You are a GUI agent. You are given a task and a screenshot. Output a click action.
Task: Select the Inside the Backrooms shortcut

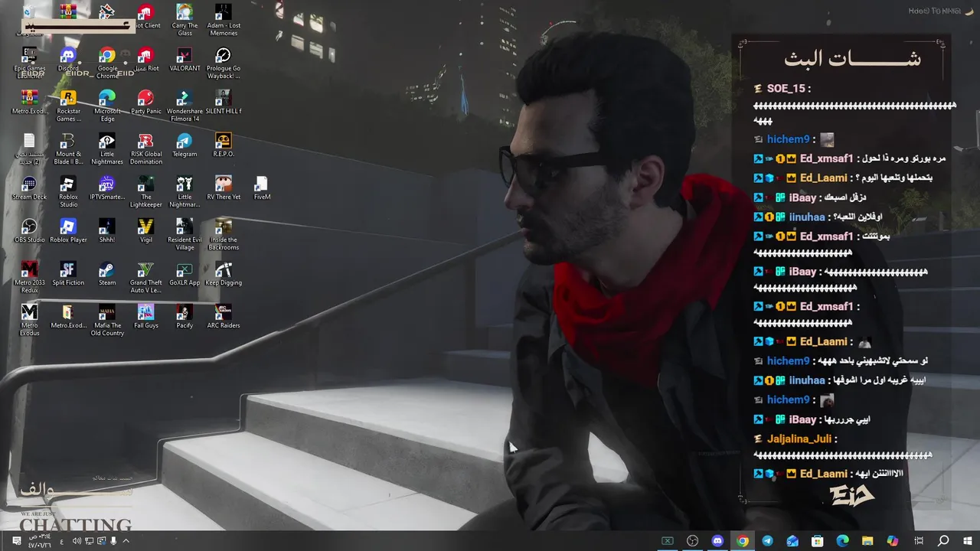[x=223, y=234]
